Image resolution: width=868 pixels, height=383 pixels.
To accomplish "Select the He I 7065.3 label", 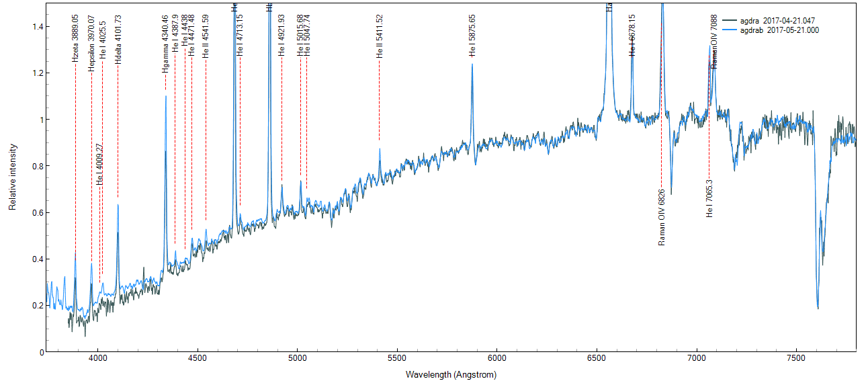I will click(709, 198).
